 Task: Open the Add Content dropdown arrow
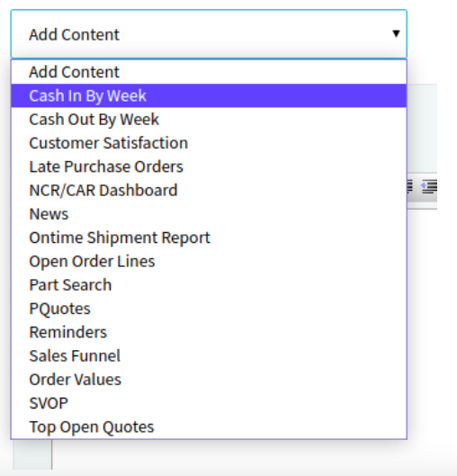point(396,33)
